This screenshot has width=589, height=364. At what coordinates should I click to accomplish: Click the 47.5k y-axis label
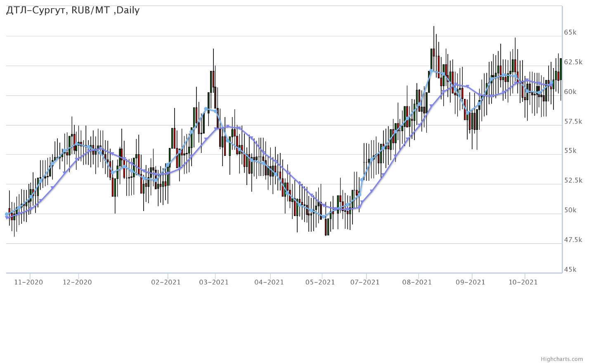573,240
